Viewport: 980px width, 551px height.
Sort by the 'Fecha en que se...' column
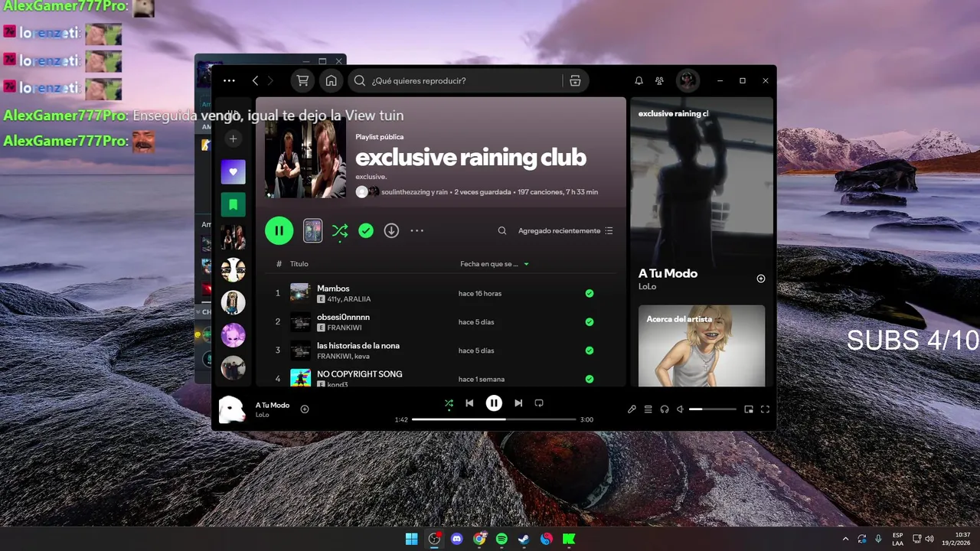(495, 264)
